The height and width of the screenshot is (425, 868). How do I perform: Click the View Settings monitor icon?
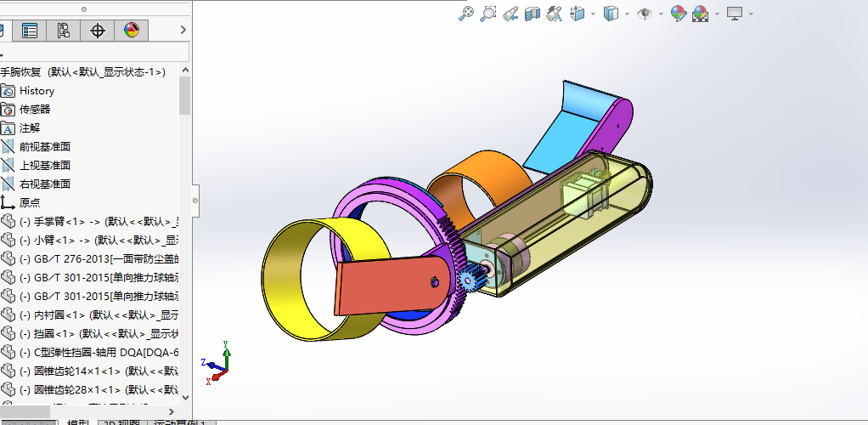point(735,14)
